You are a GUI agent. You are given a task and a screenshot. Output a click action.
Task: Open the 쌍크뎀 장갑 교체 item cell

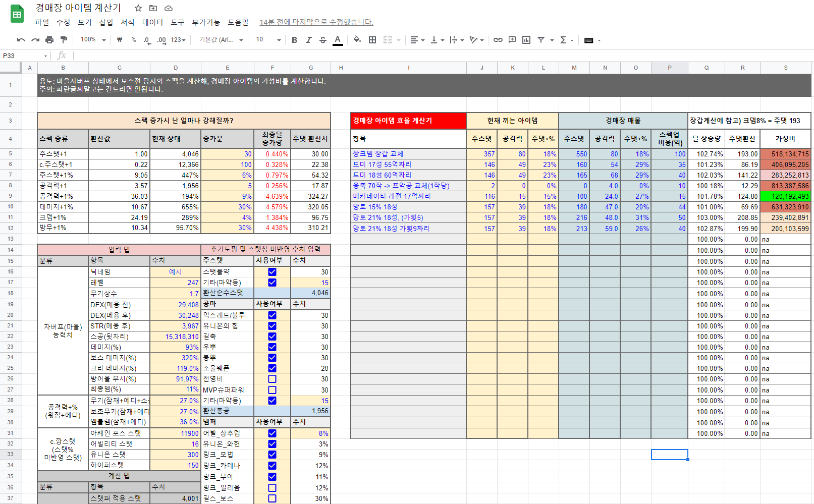378,154
